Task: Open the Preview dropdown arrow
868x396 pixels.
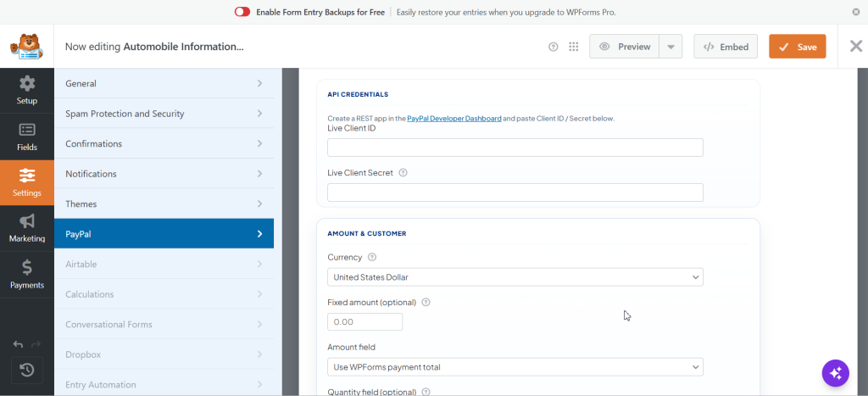Action: 670,47
